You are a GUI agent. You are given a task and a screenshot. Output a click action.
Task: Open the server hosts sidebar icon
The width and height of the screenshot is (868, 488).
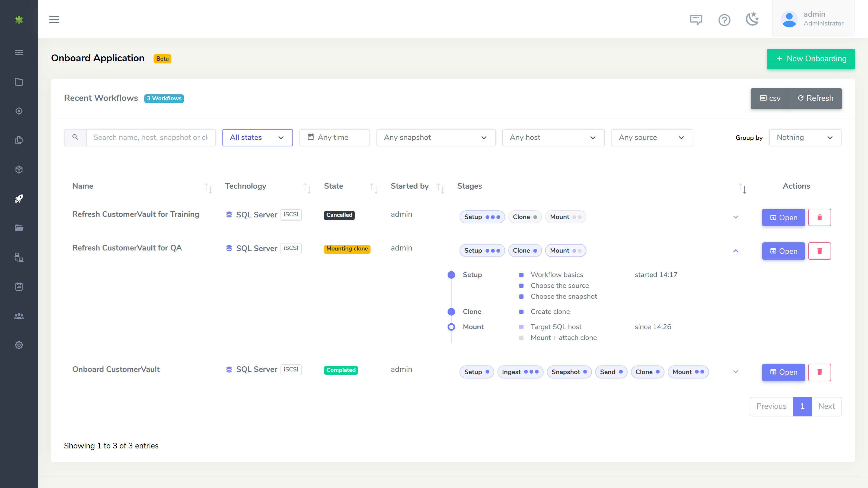coord(19,257)
